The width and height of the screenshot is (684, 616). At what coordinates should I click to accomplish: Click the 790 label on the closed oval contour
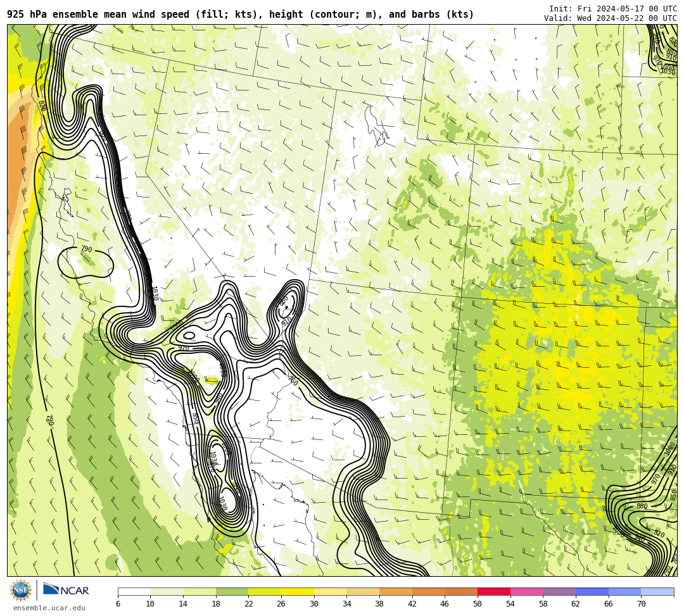[87, 249]
